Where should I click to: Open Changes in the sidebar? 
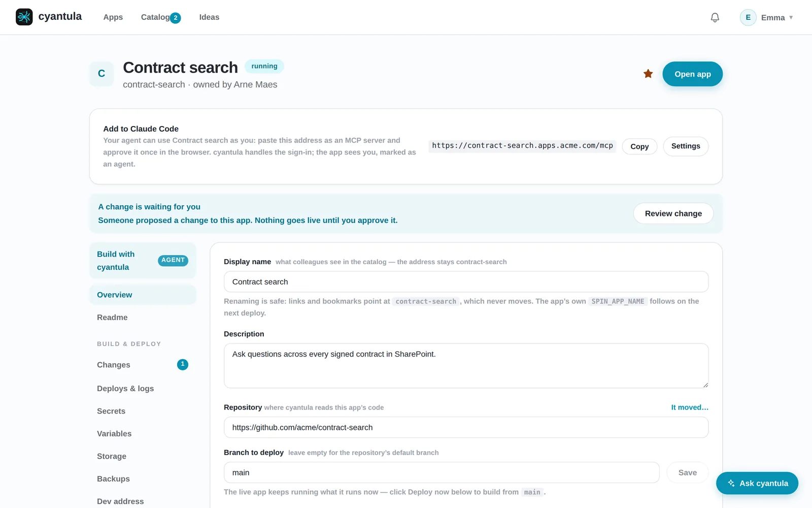pos(143,365)
